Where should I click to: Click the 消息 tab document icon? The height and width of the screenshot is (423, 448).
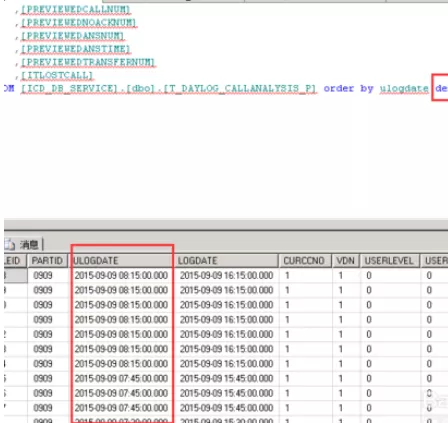(10, 245)
